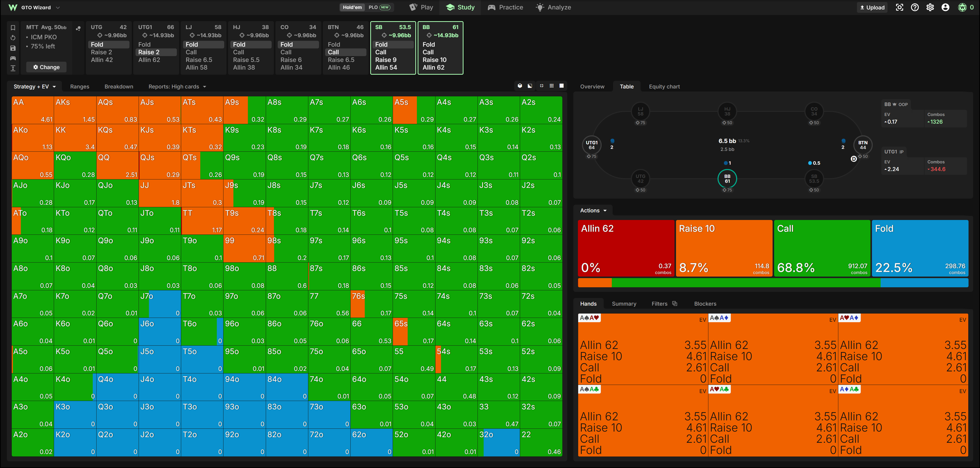Click the green W coins balance icon
The width and height of the screenshot is (980, 468).
click(962, 7)
